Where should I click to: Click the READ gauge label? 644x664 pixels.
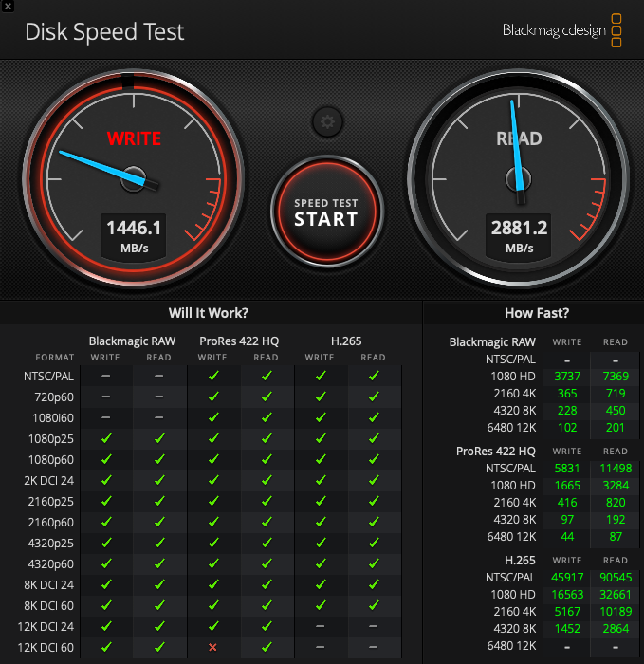point(519,138)
